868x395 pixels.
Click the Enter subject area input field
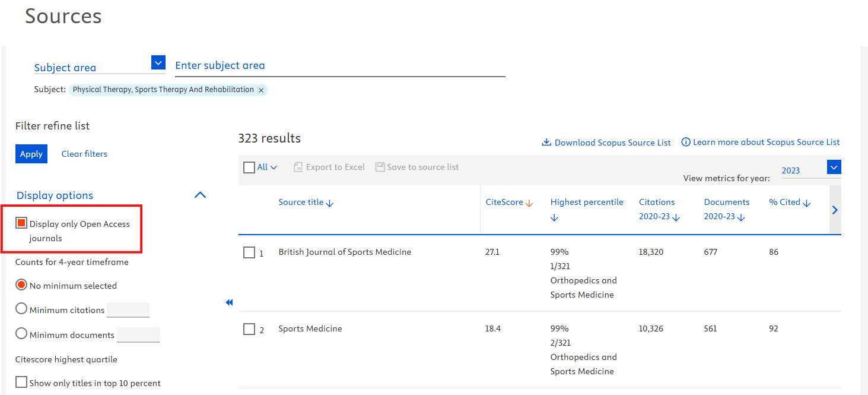(339, 66)
